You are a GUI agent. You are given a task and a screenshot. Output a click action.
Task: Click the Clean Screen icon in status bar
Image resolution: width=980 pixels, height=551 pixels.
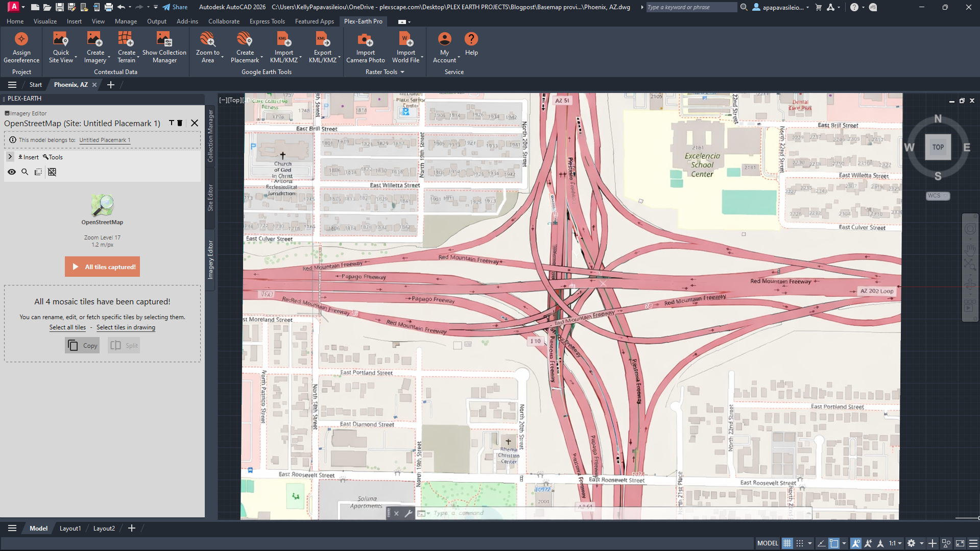[960, 543]
